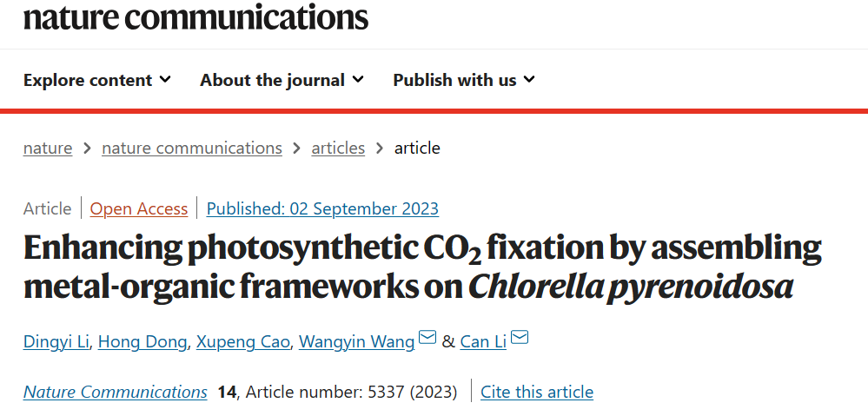Viewport: 868px width, 416px height.
Task: Open author Hong Dong profile
Action: tap(142, 342)
